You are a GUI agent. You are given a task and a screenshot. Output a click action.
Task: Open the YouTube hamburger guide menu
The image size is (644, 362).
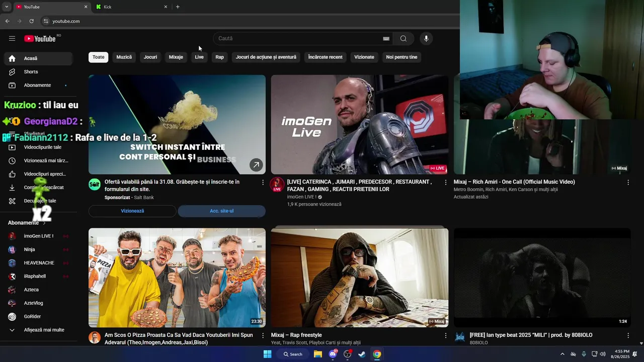pyautogui.click(x=12, y=39)
